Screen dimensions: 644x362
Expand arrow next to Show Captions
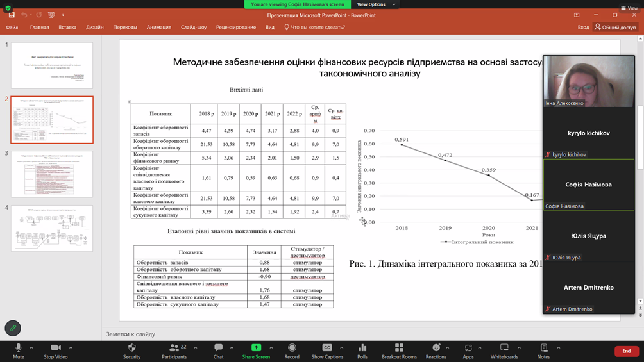tap(341, 348)
